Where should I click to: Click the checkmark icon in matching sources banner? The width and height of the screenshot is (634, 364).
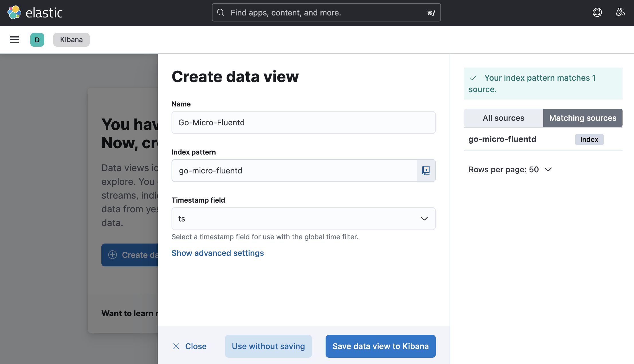(x=473, y=78)
